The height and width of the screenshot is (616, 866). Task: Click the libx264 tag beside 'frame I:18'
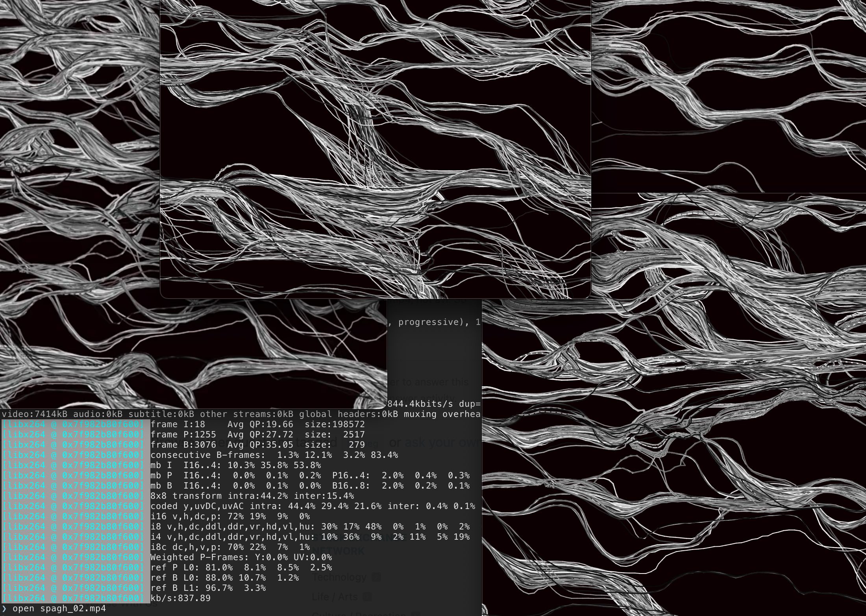tap(73, 424)
